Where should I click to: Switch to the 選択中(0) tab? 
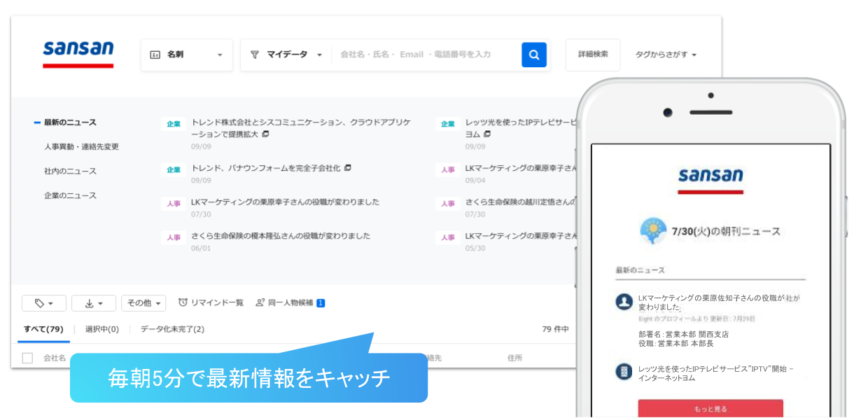pyautogui.click(x=102, y=329)
